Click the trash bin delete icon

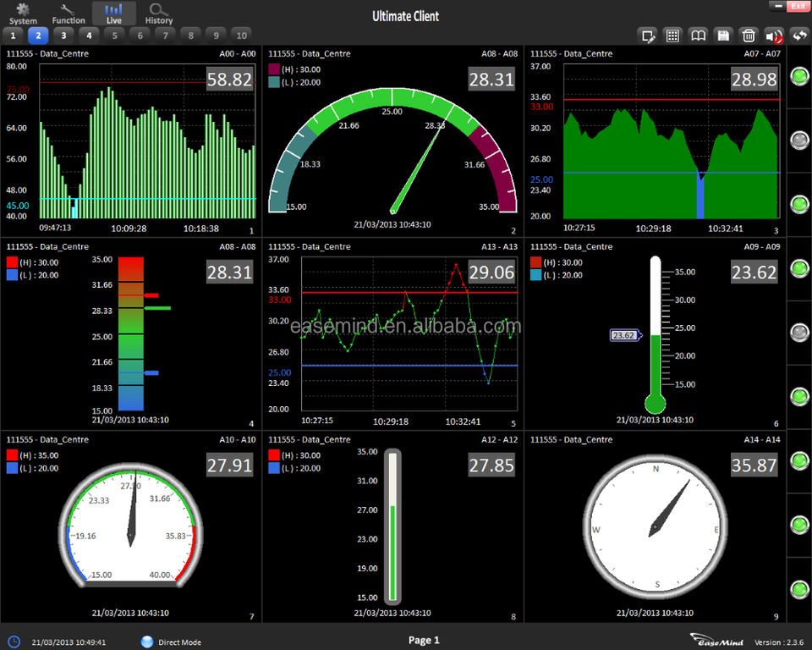[749, 36]
